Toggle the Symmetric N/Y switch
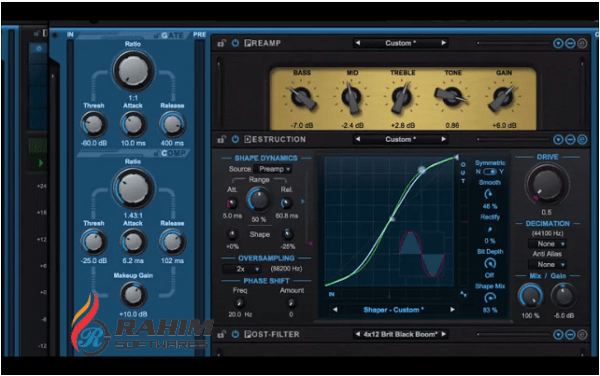 tap(490, 172)
